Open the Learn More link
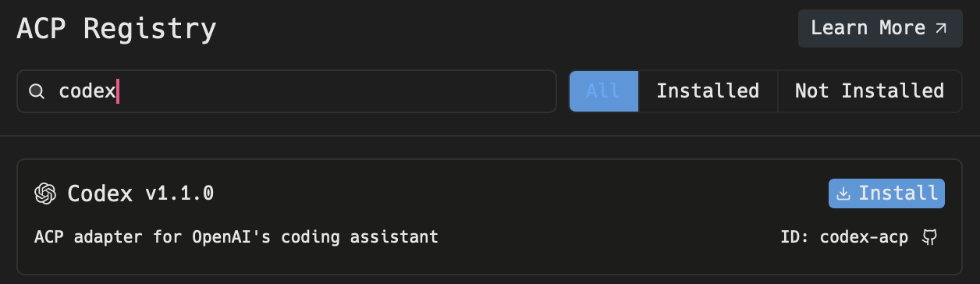Viewport: 980px width, 284px height. (x=880, y=29)
